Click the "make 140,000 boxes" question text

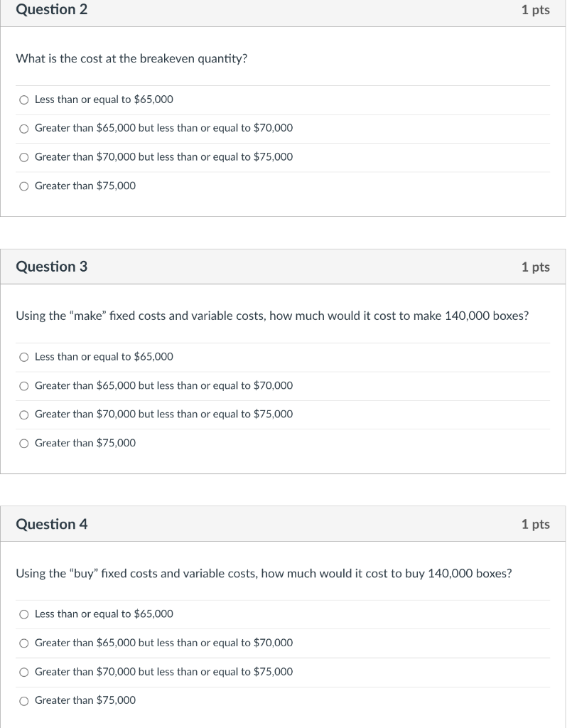272,316
